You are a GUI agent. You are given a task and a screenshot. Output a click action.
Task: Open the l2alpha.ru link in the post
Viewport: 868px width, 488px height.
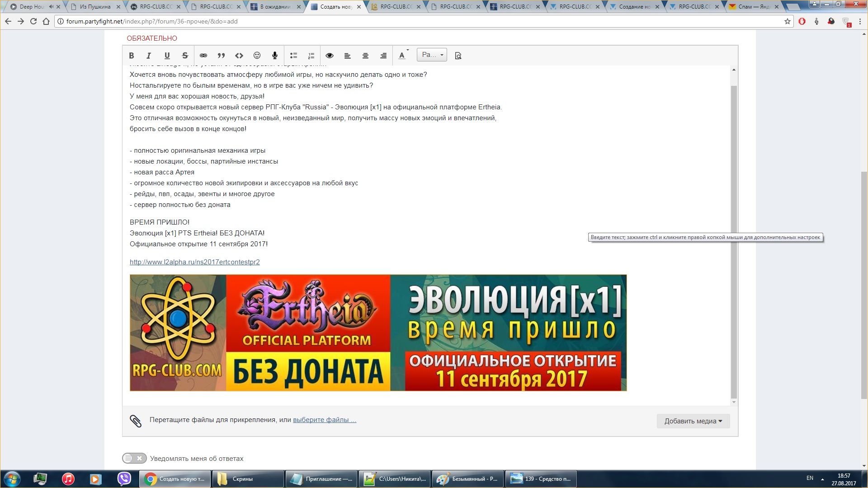pyautogui.click(x=195, y=262)
